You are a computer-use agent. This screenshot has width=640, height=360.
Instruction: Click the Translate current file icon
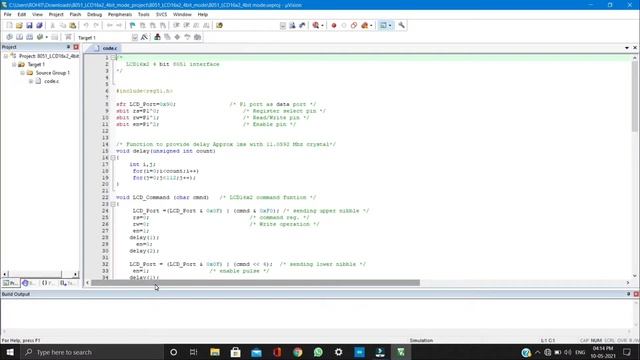click(9, 37)
